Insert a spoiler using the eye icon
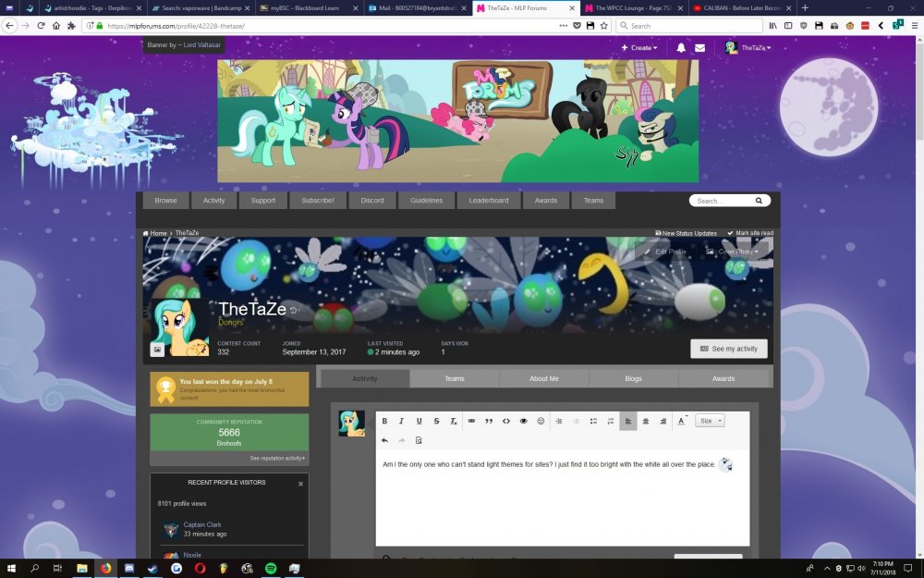The height and width of the screenshot is (578, 924). coord(523,421)
